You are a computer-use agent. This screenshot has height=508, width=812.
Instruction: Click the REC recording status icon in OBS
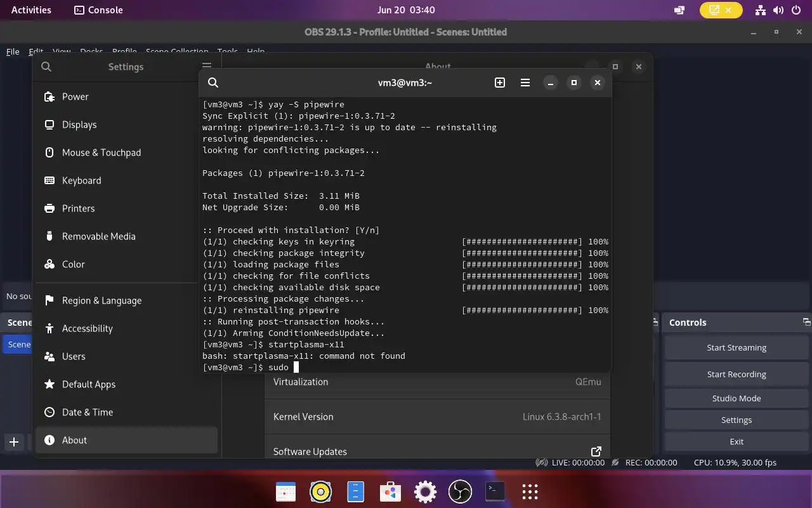tap(616, 462)
